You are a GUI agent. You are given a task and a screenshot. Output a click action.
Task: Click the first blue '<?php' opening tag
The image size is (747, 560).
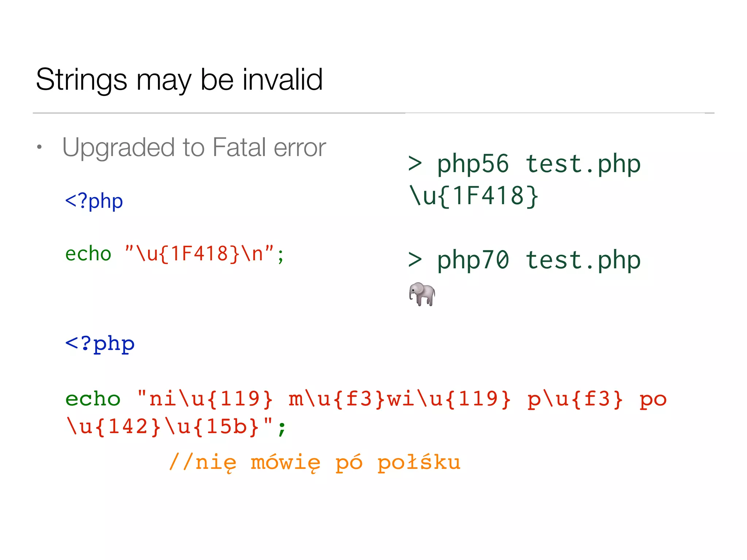94,201
